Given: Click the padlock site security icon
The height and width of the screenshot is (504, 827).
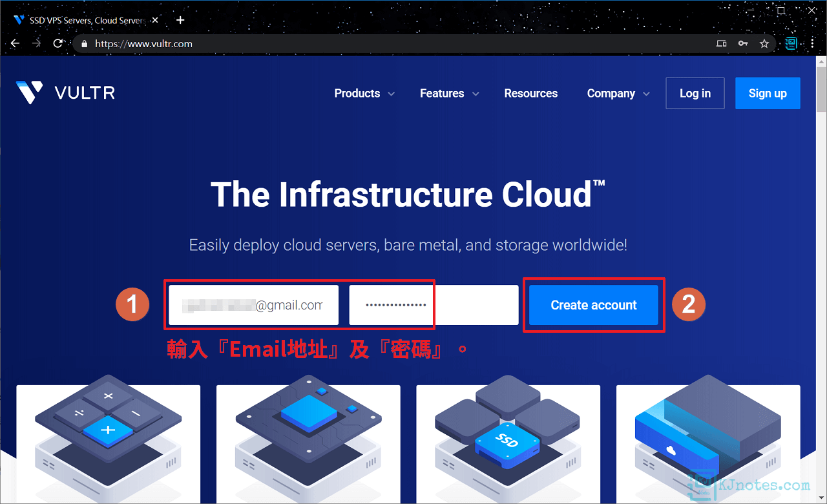Looking at the screenshot, I should 84,44.
